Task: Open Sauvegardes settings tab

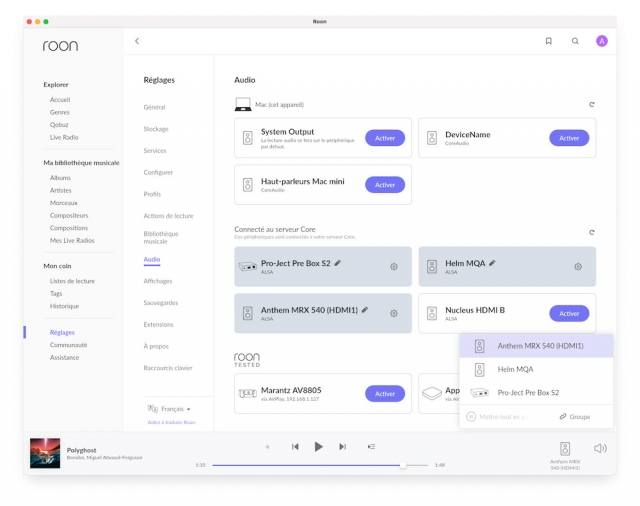Action: [x=160, y=303]
